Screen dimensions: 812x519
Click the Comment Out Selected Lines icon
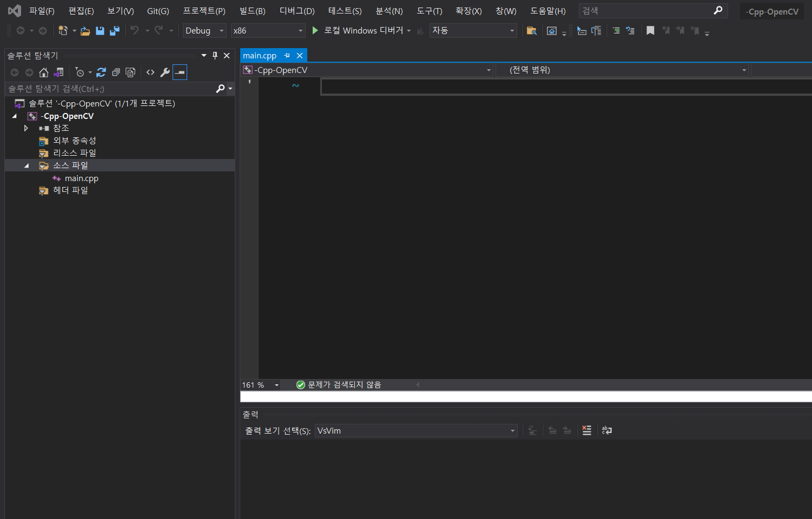616,31
